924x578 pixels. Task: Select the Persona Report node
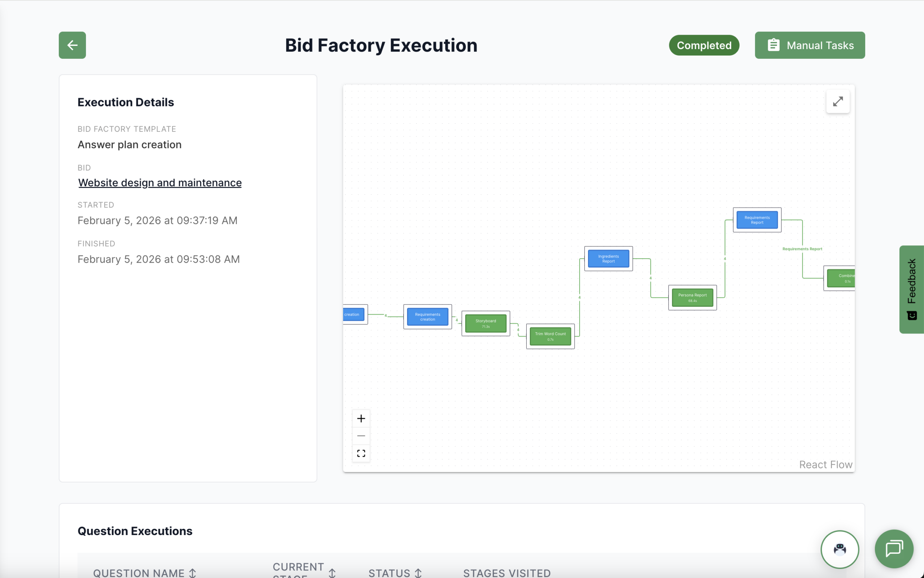coord(692,297)
